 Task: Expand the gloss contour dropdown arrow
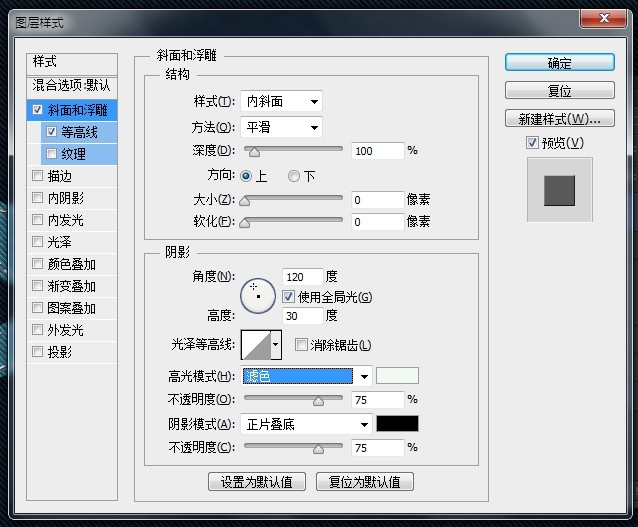(x=276, y=346)
